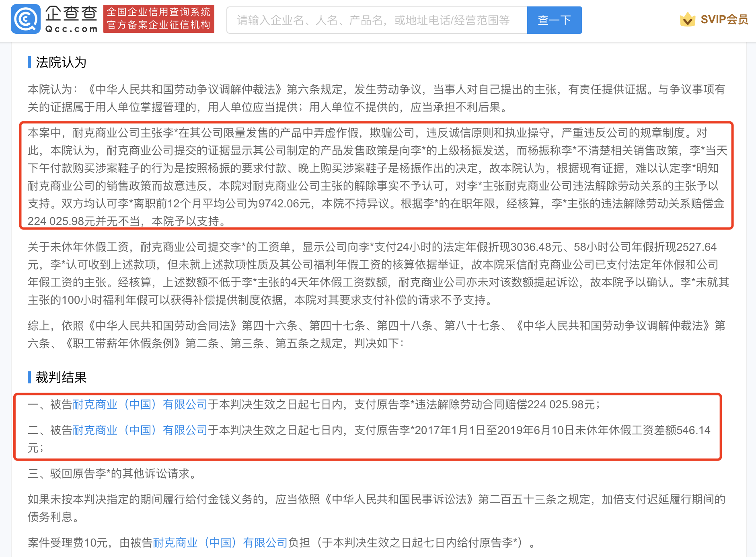756x557 pixels.
Task: Focus the company name search field
Action: tap(377, 20)
